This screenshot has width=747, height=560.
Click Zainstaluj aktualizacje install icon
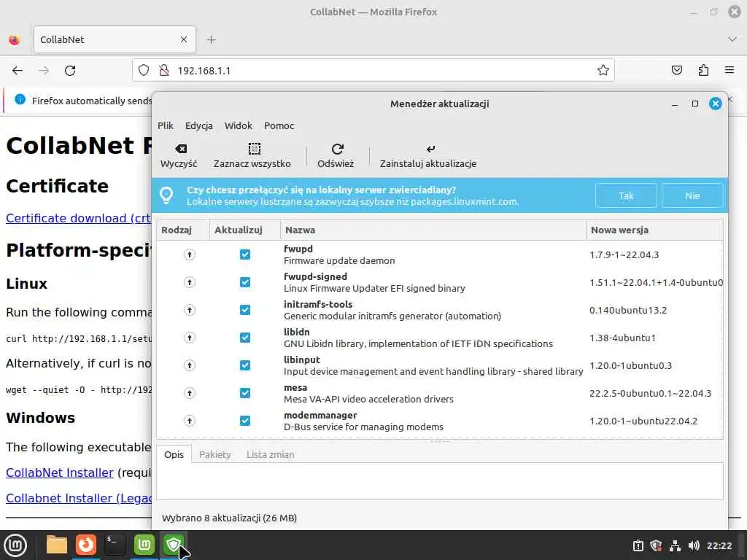point(430,149)
